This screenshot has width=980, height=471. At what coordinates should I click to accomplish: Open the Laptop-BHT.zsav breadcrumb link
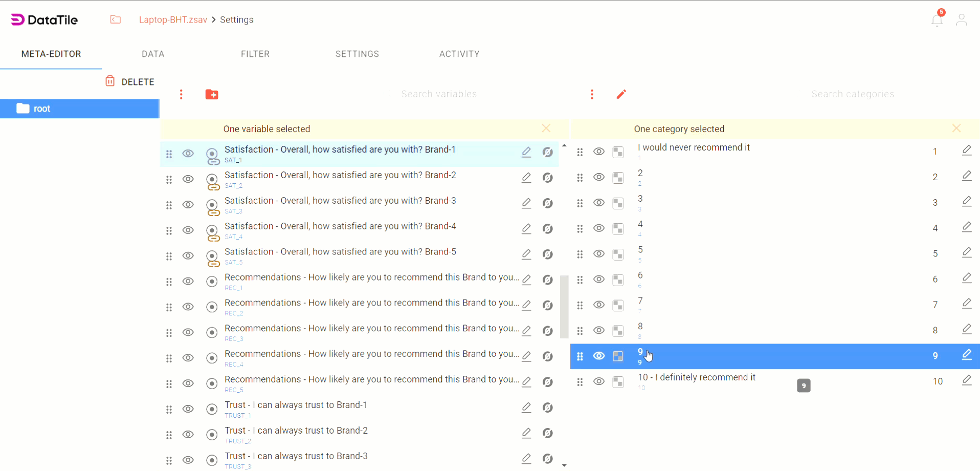173,19
